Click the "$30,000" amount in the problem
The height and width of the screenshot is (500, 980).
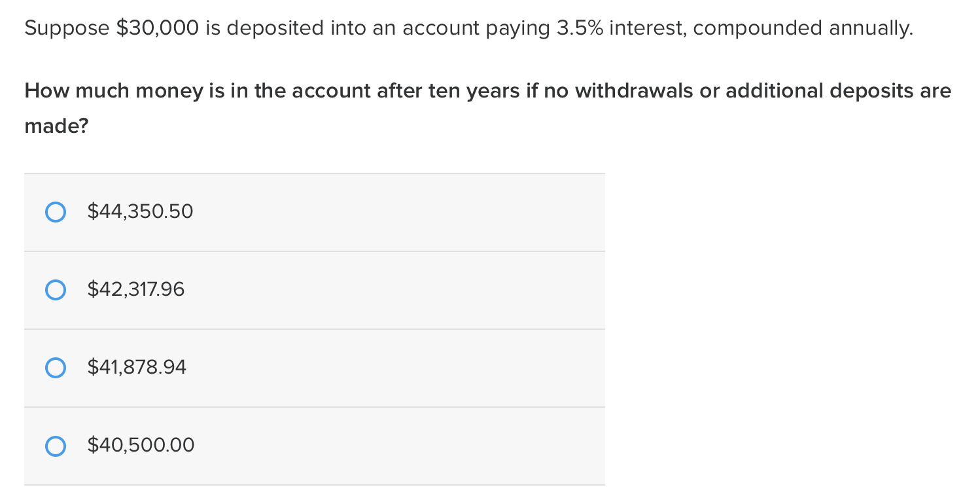157,28
